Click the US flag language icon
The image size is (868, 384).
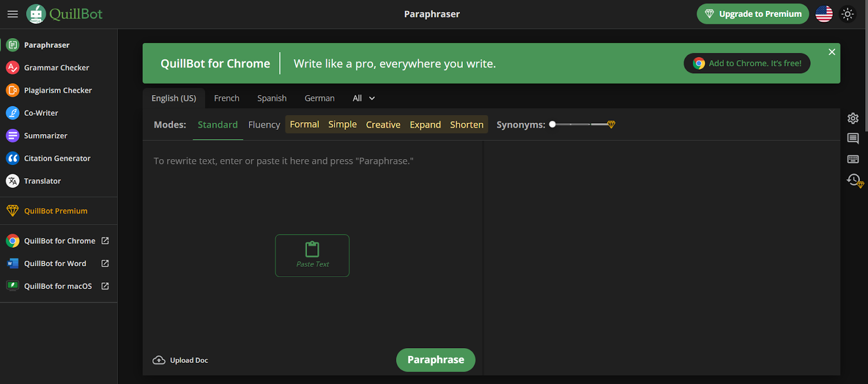[x=824, y=14]
